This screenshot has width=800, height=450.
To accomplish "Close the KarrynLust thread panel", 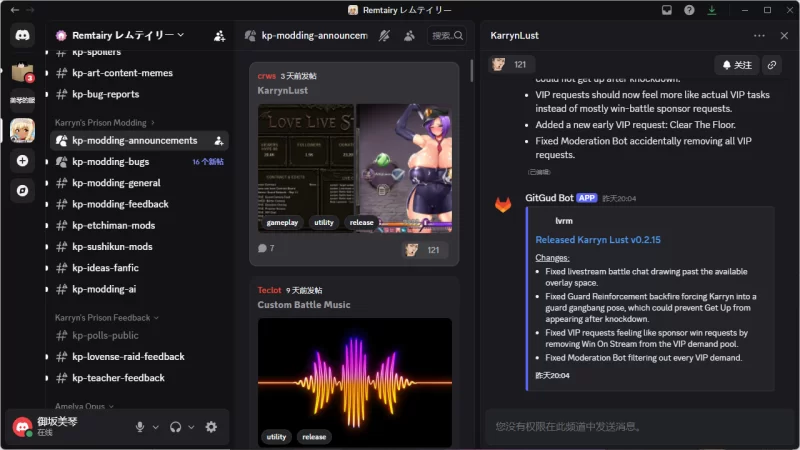I will click(x=784, y=36).
